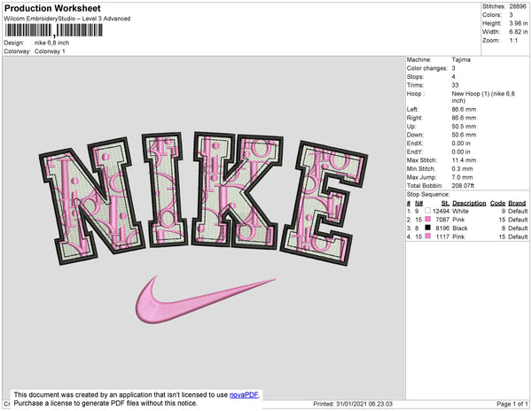This screenshot has height=411, width=532.
Task: Click the EndX value 0.00 in
Action: (461, 143)
